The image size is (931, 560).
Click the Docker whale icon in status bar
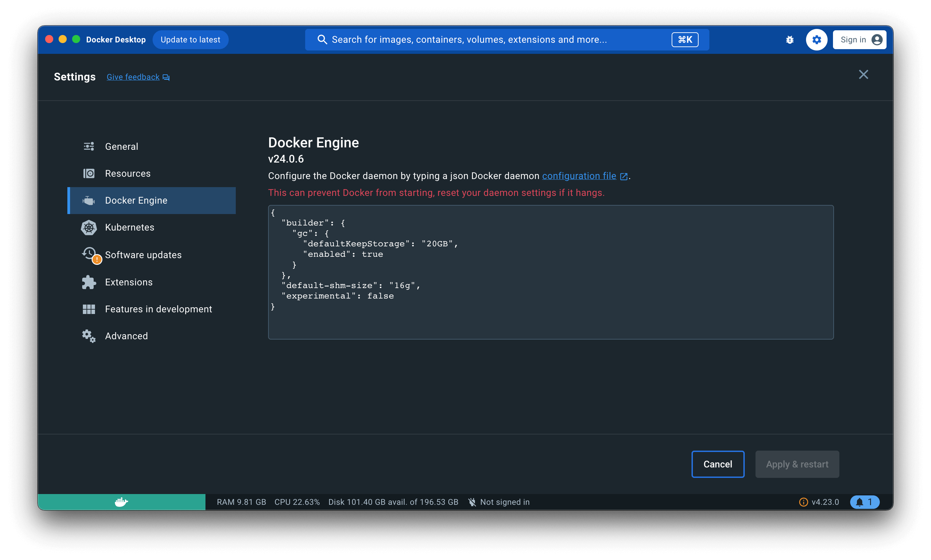(x=121, y=502)
